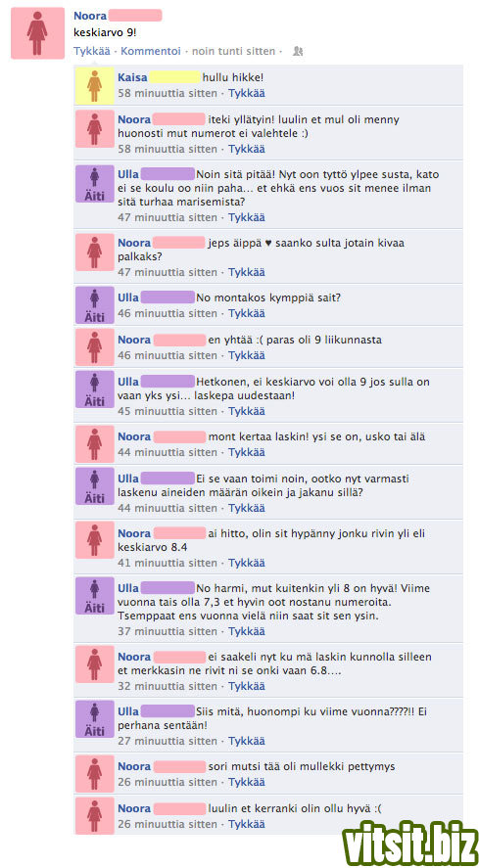Like the main post with Tykkää

92,52
